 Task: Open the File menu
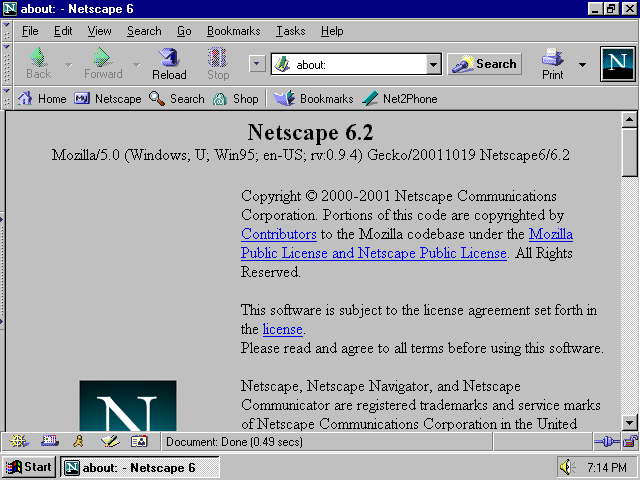click(x=30, y=31)
